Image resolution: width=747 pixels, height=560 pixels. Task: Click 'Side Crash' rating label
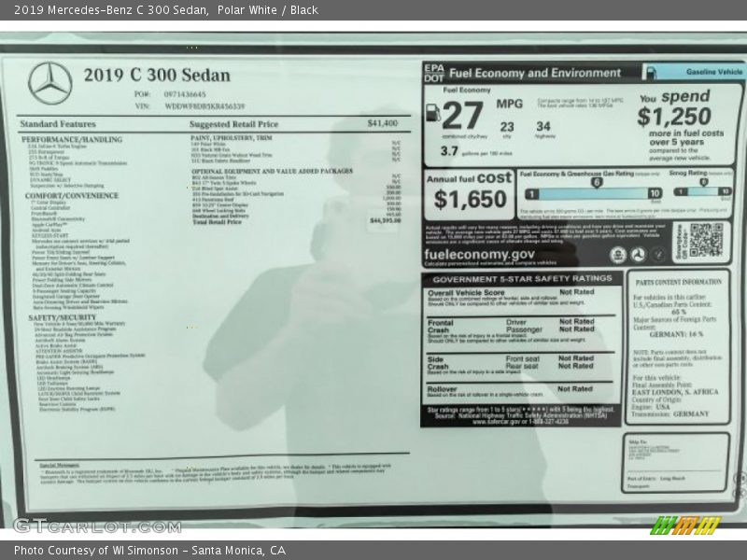pyautogui.click(x=438, y=363)
